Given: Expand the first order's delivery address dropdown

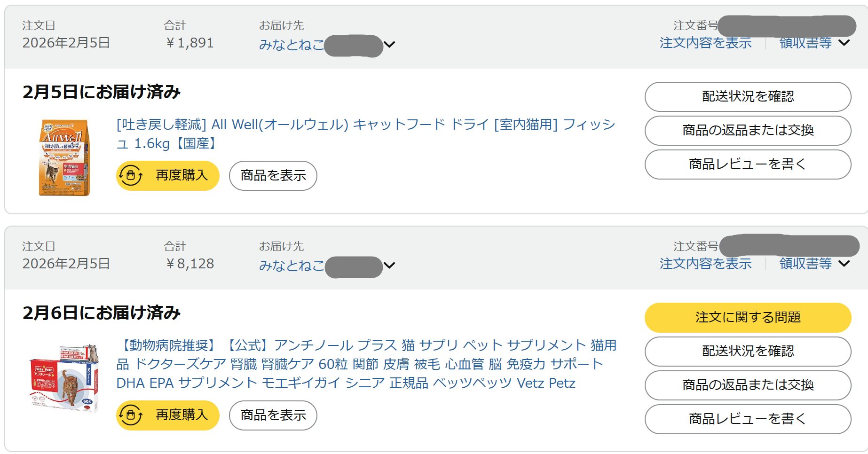Looking at the screenshot, I should tap(389, 45).
